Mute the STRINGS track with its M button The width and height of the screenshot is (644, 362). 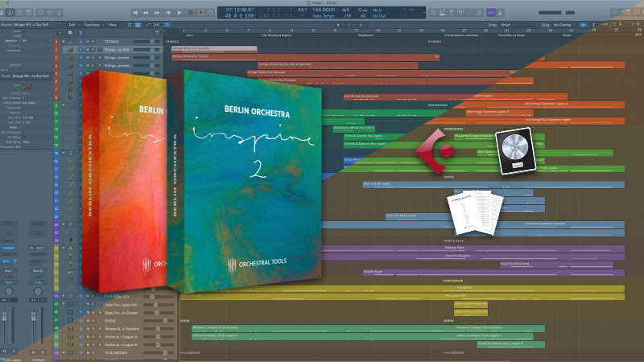coord(88,42)
